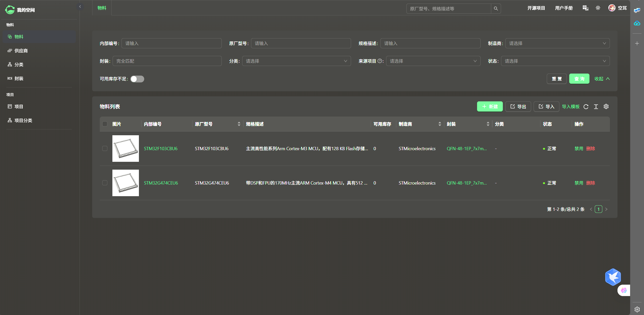
Task: Tick the select-all checkbox in table header
Action: [105, 124]
